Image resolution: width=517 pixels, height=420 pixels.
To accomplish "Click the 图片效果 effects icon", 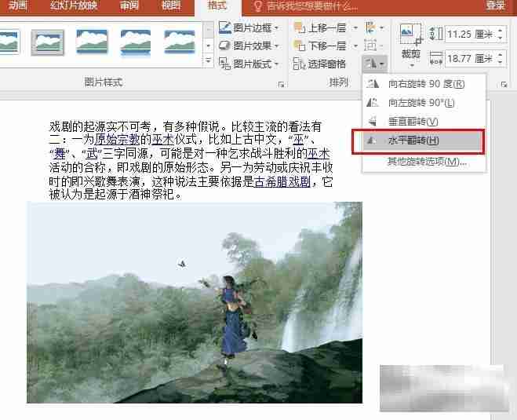I will click(225, 46).
